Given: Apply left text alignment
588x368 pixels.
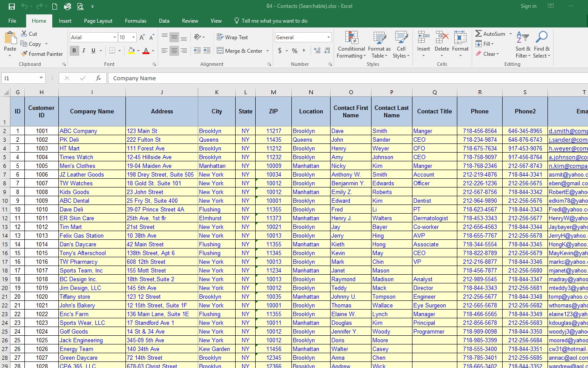Looking at the screenshot, I should click(x=164, y=51).
